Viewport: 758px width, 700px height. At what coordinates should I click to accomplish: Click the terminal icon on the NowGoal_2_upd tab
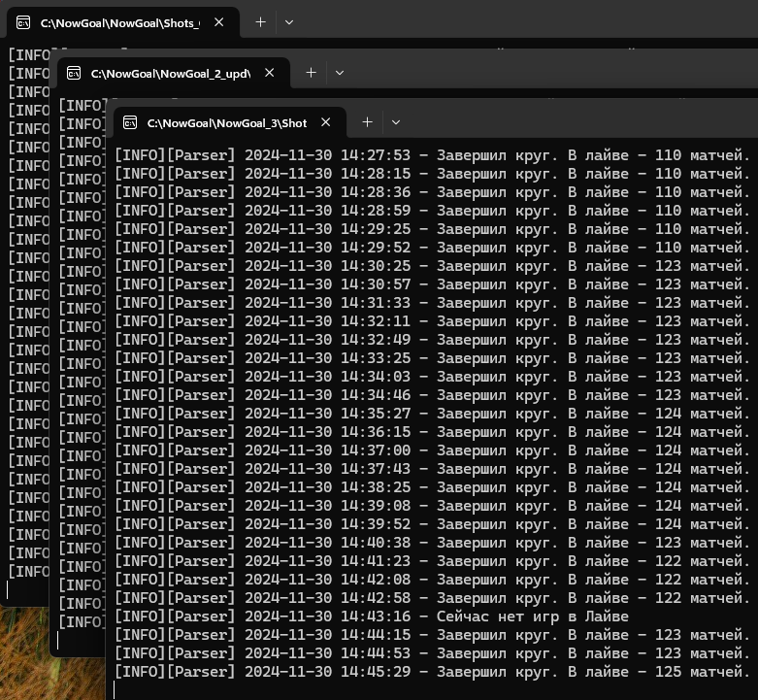(x=74, y=73)
